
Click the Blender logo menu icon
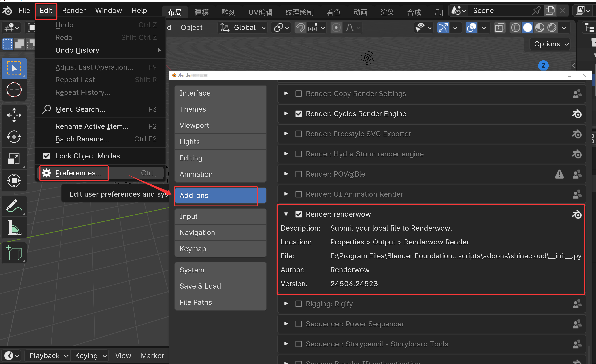[x=7, y=11]
